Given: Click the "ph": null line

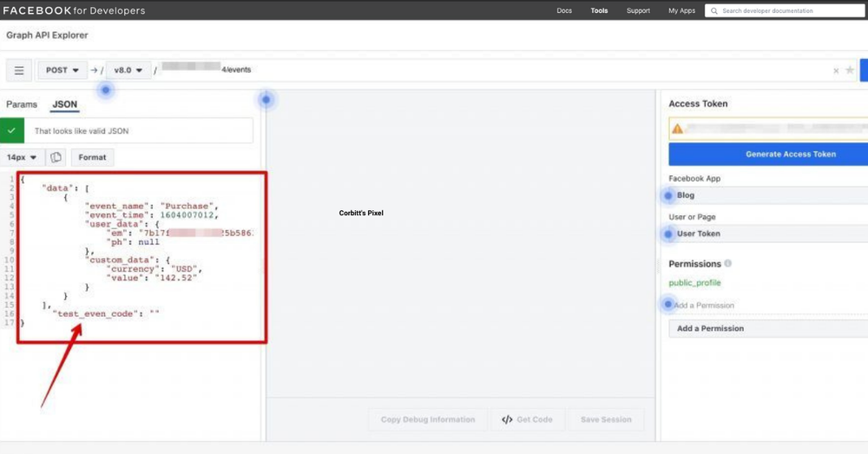Looking at the screenshot, I should 132,242.
